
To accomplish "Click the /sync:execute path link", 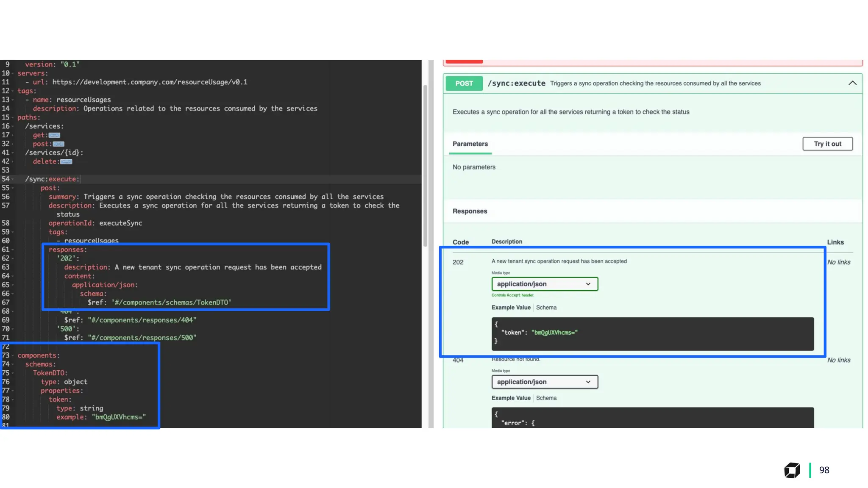I will 516,83.
